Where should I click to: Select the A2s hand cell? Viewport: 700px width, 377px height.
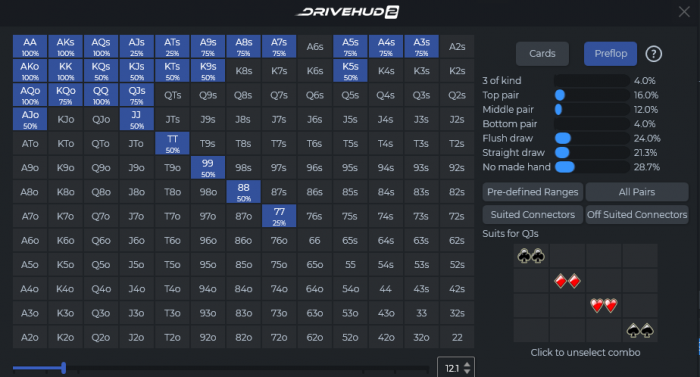[457, 46]
